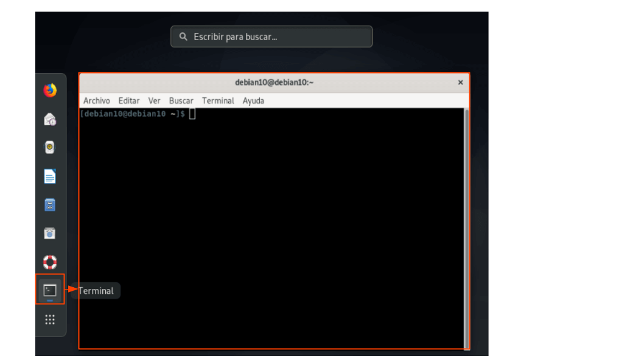Show all applications grid
Viewport: 644px width, 362px height.
click(50, 319)
